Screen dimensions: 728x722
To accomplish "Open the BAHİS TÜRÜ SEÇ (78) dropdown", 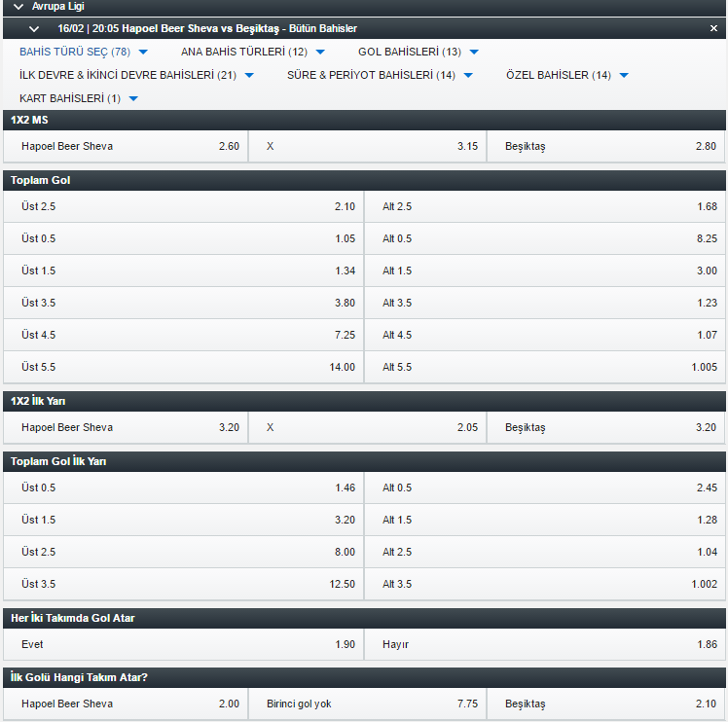I will pos(84,52).
